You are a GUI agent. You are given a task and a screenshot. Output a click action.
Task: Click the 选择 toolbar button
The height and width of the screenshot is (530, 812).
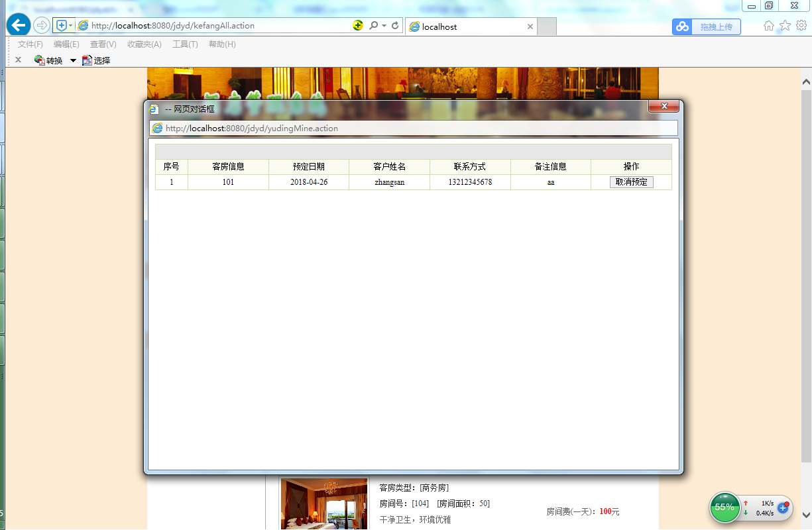(x=96, y=60)
